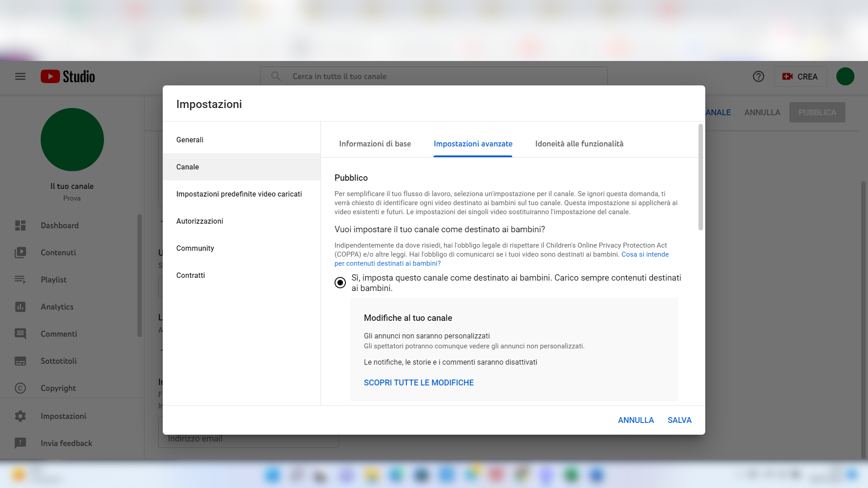Click SALVA to save settings
The width and height of the screenshot is (868, 488).
coord(679,420)
